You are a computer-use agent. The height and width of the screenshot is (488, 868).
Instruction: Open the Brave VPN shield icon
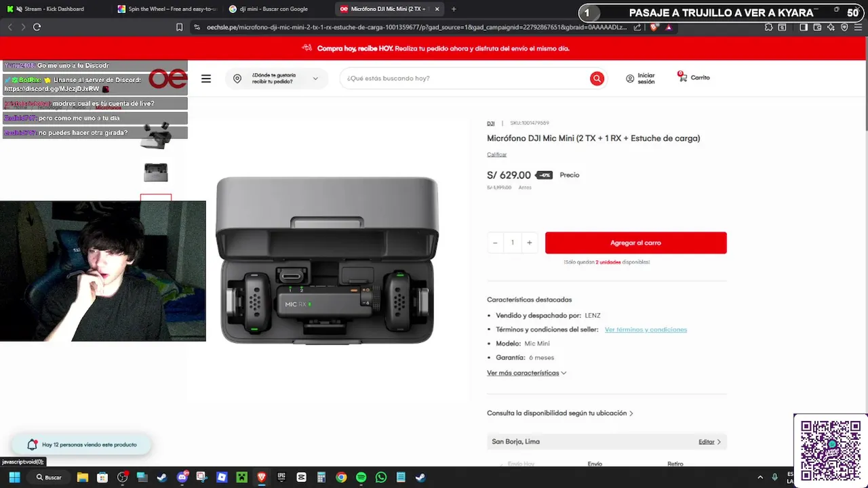tap(844, 27)
